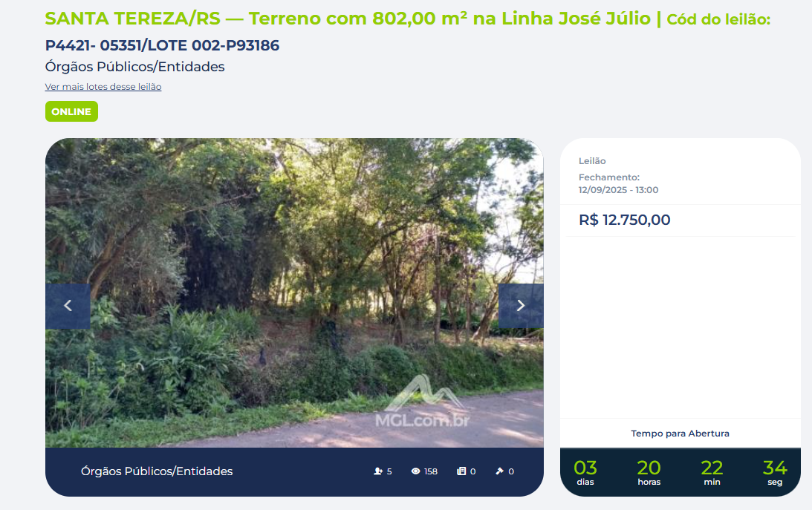
Task: Click 'Órgãos Públicos/Entidades' in image footer bar
Action: coord(157,471)
